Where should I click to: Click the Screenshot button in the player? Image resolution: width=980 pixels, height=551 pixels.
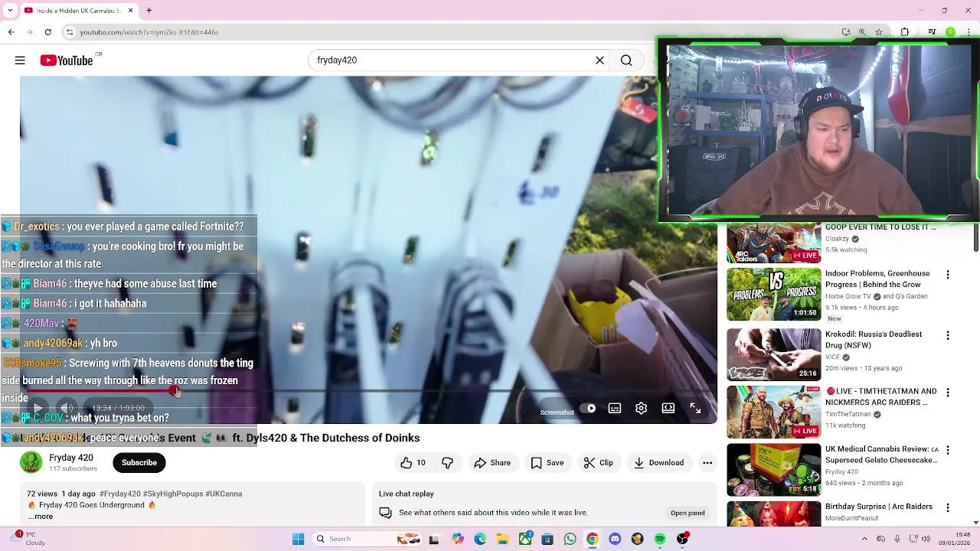[557, 412]
